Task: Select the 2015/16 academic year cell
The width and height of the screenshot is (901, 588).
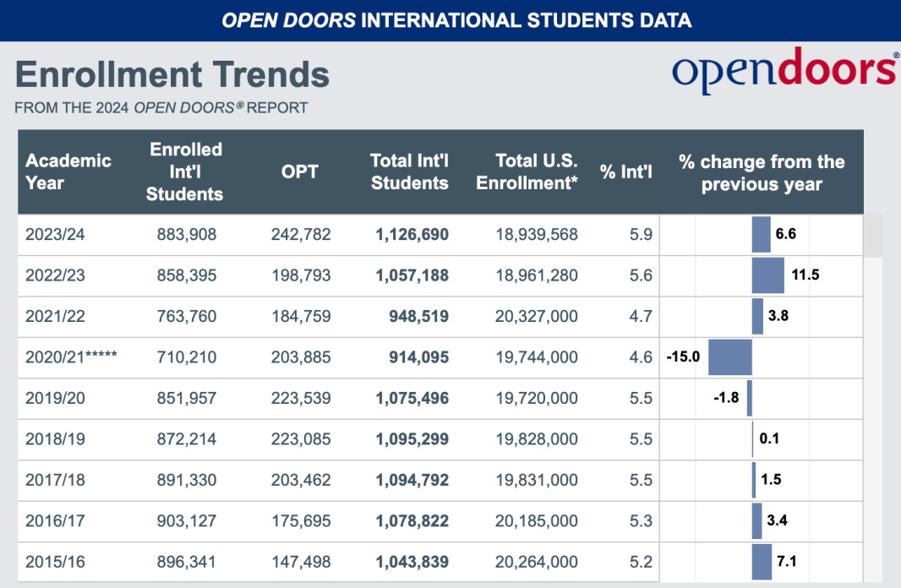Action: tap(55, 562)
